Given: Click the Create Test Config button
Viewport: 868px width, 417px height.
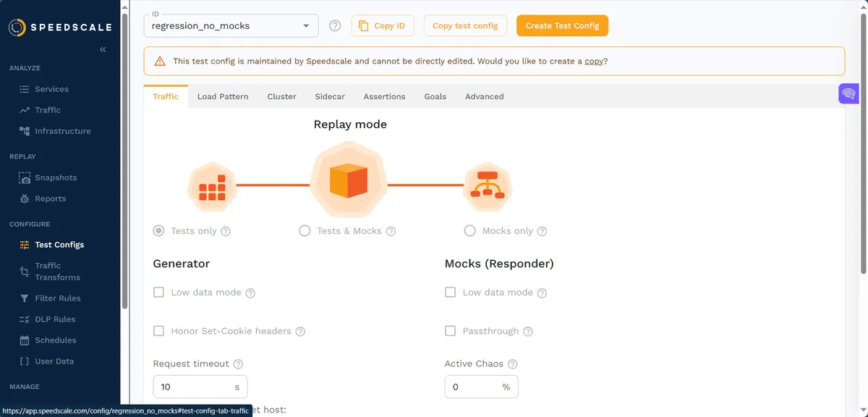Looking at the screenshot, I should point(562,26).
